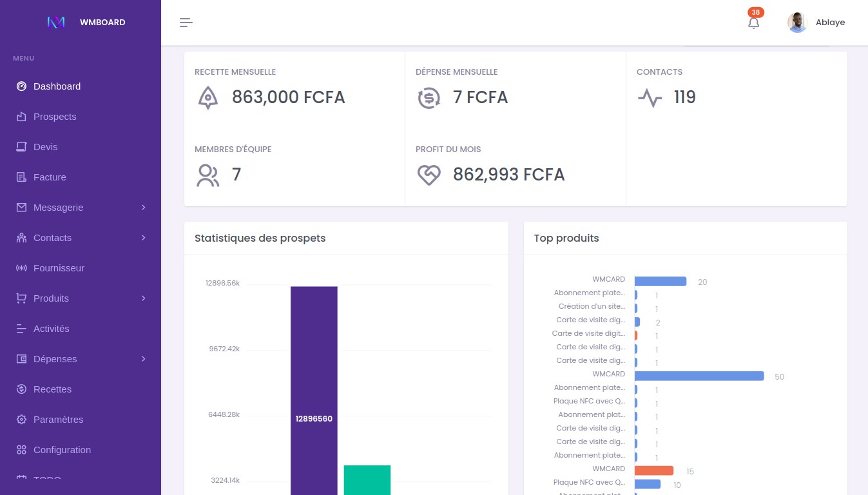
Task: Click the Configuration grid icon
Action: point(21,450)
